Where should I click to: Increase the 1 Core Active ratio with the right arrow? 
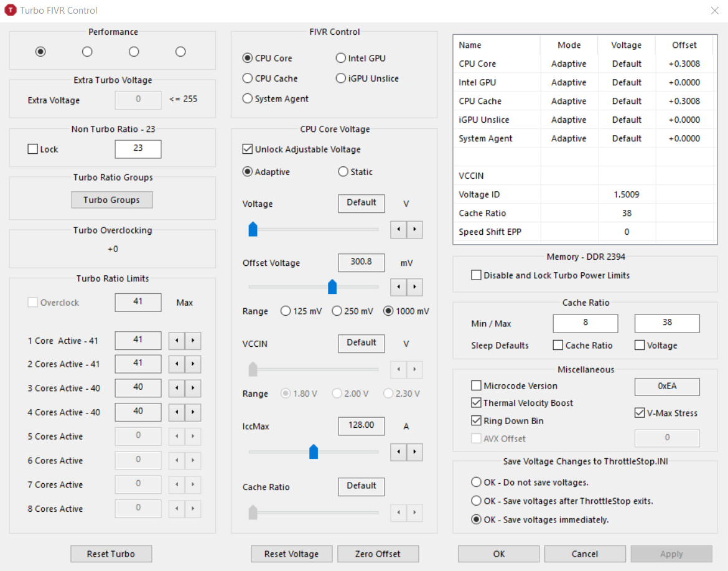(193, 341)
